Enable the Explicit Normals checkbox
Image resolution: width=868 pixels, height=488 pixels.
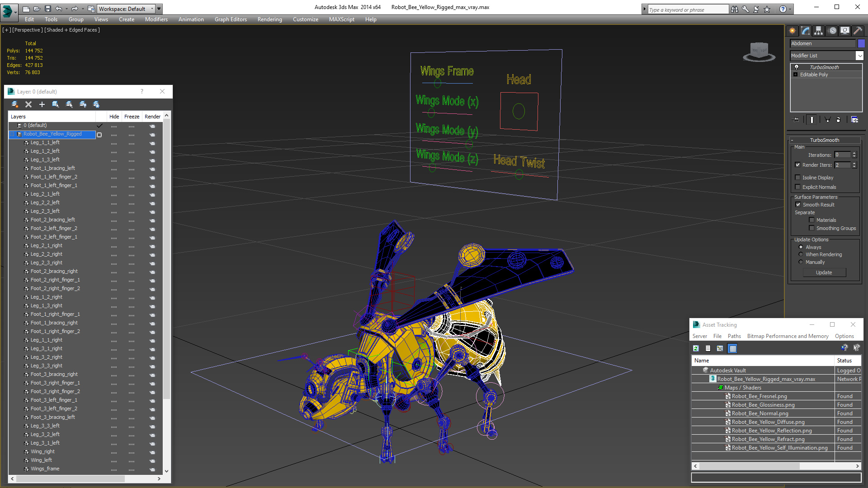point(798,187)
